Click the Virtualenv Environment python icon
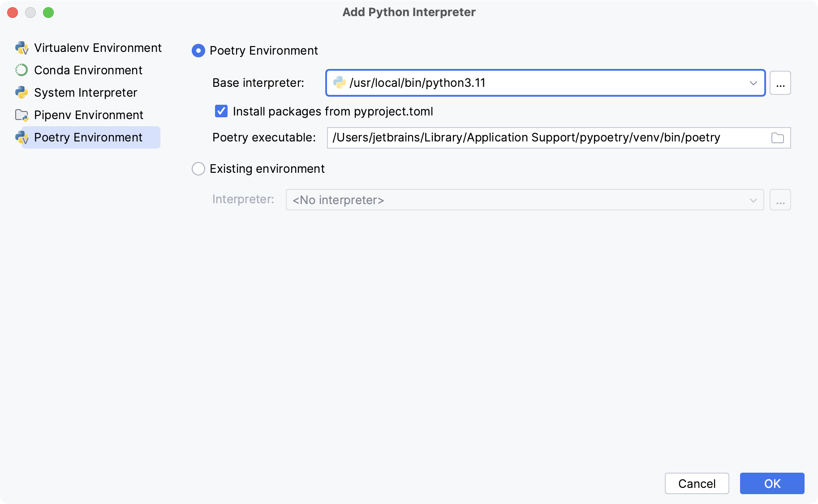Image resolution: width=818 pixels, height=504 pixels. (22, 48)
